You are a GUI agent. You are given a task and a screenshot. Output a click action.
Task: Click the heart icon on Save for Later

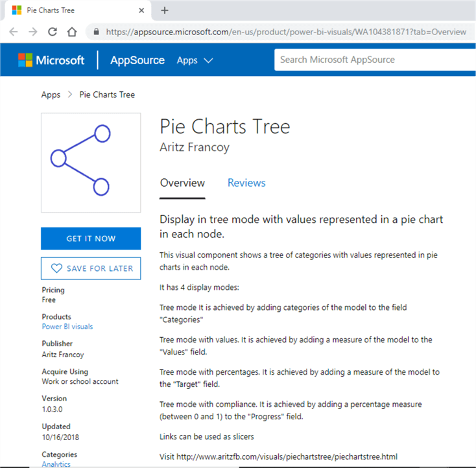pos(57,268)
